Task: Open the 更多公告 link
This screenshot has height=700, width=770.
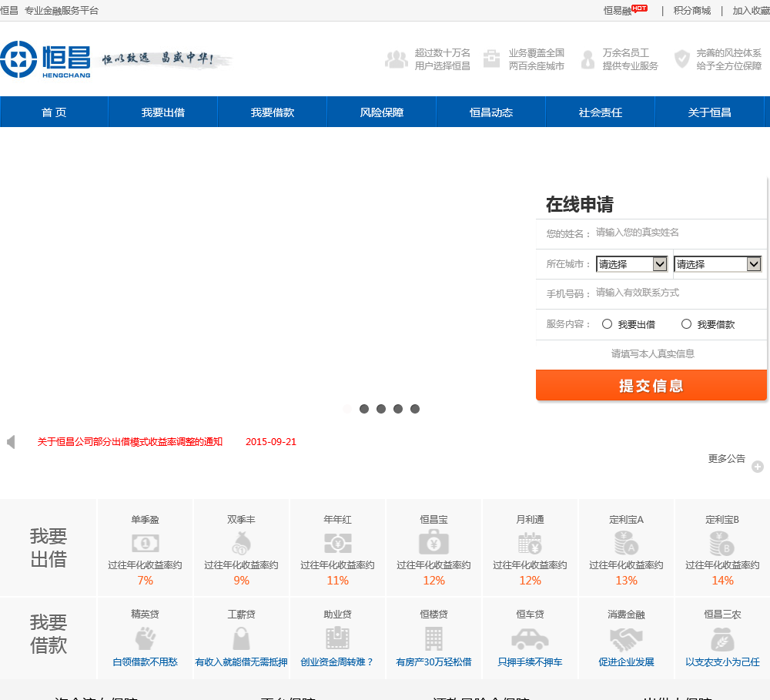Action: coord(726,458)
